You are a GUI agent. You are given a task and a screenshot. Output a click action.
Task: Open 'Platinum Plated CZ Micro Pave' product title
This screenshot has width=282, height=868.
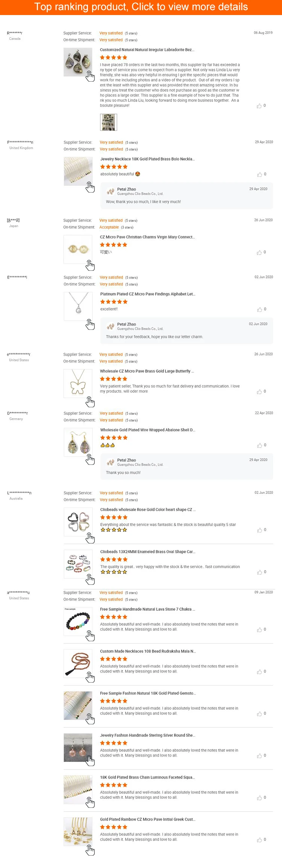pyautogui.click(x=148, y=294)
